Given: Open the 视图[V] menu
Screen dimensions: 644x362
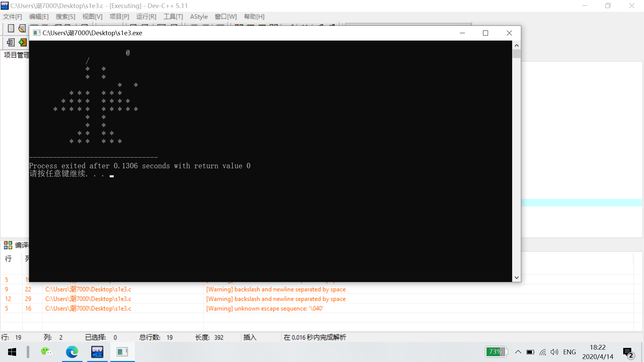Looking at the screenshot, I should [92, 17].
